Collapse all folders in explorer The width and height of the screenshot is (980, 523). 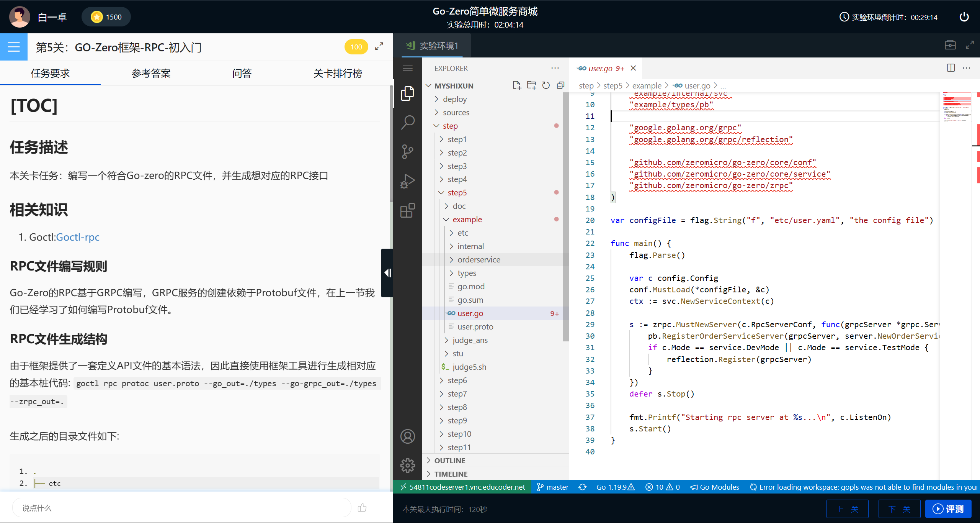click(560, 85)
